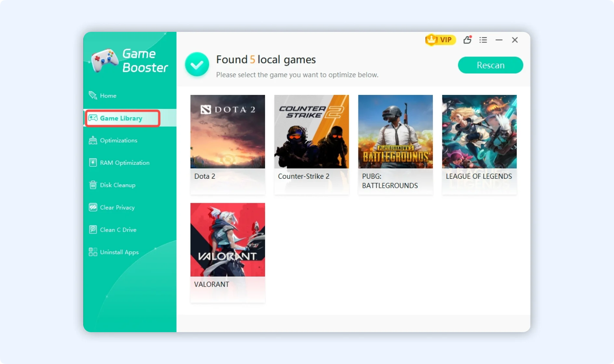614x364 pixels.
Task: Select Disk Cleanup menu item
Action: (130, 185)
